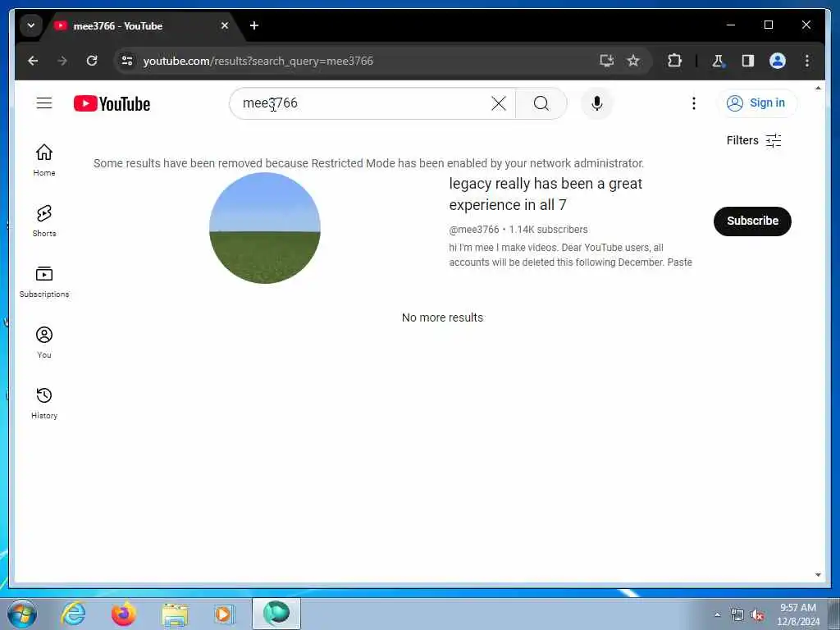Click the browser forward arrow

(x=62, y=61)
